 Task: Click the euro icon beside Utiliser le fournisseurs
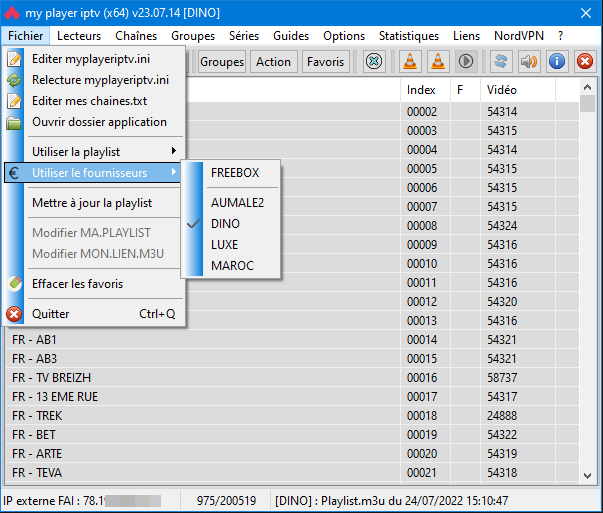[x=14, y=173]
